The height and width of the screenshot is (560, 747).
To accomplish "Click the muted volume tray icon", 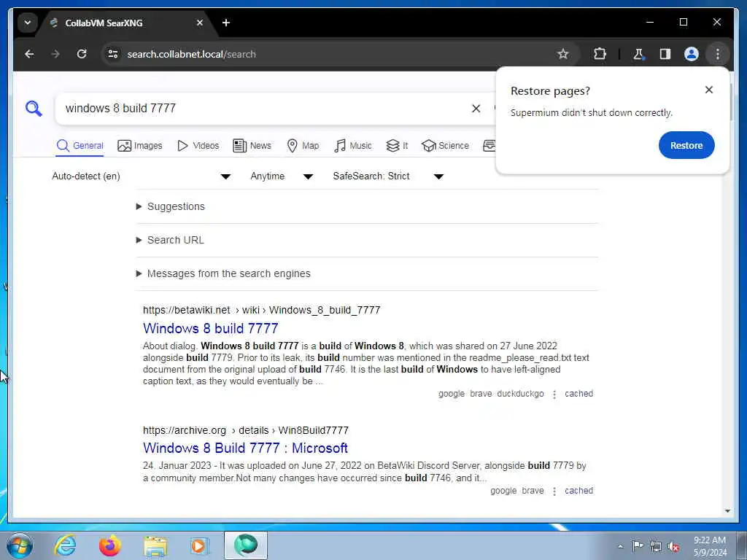I will point(673,546).
